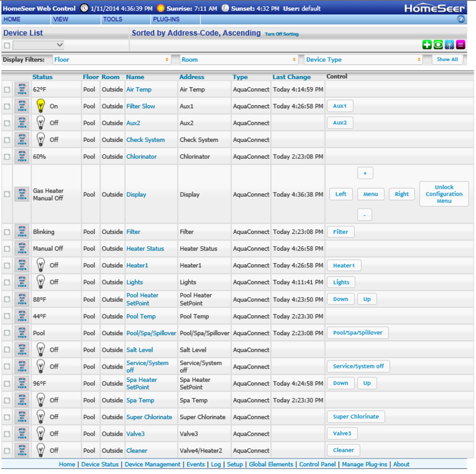Screen dimensions: 476x474
Task: Click the bulb icon in the Salt Level row
Action: [41, 350]
